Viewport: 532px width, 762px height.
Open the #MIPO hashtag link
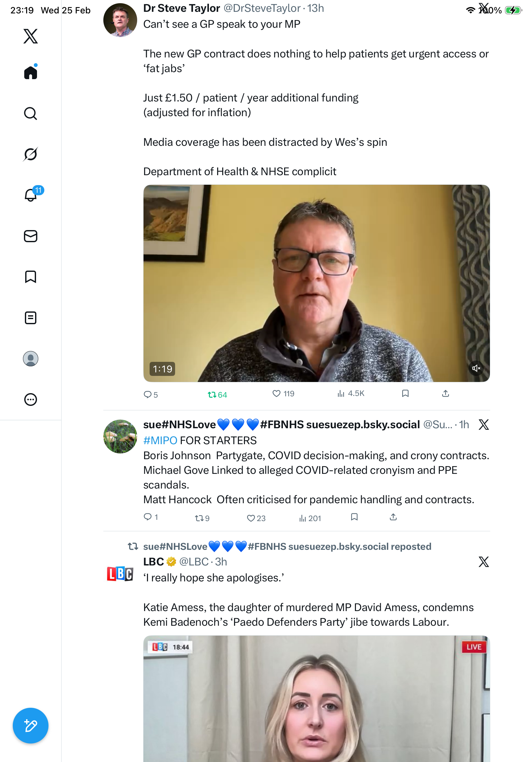click(x=160, y=440)
